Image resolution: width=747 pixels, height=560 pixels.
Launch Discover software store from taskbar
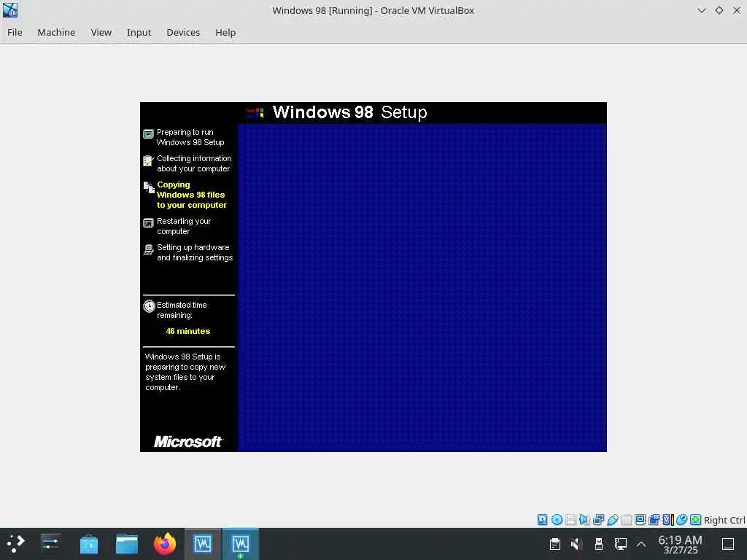pos(88,544)
